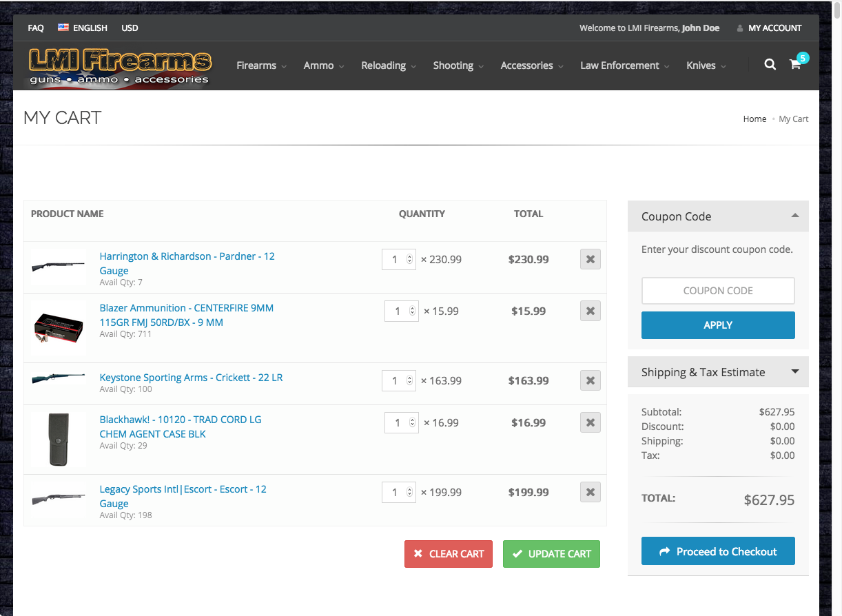The image size is (842, 616).
Task: Click the PRODUCT NAME column header
Action: (x=68, y=214)
